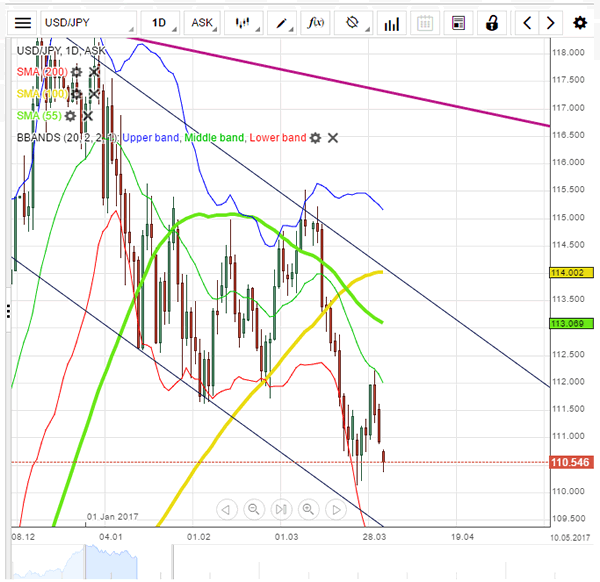The image size is (600, 582).
Task: Click the 01 Jan 2017 marker label
Action: (112, 517)
